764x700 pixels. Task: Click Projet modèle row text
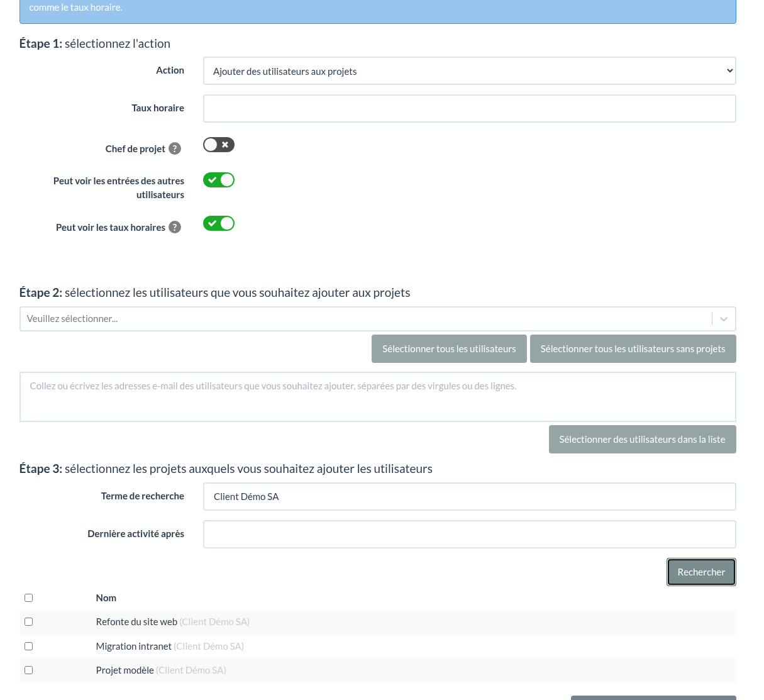coord(125,670)
